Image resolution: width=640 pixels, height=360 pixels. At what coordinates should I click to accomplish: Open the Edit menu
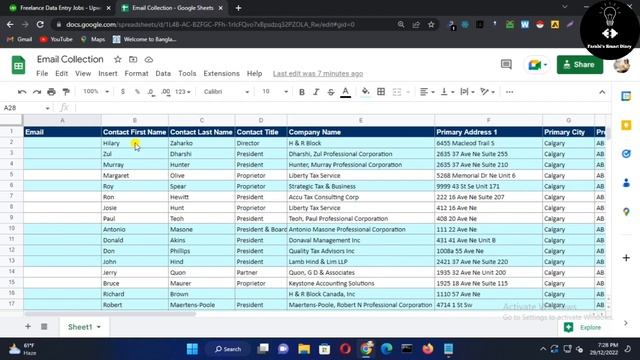coord(62,73)
